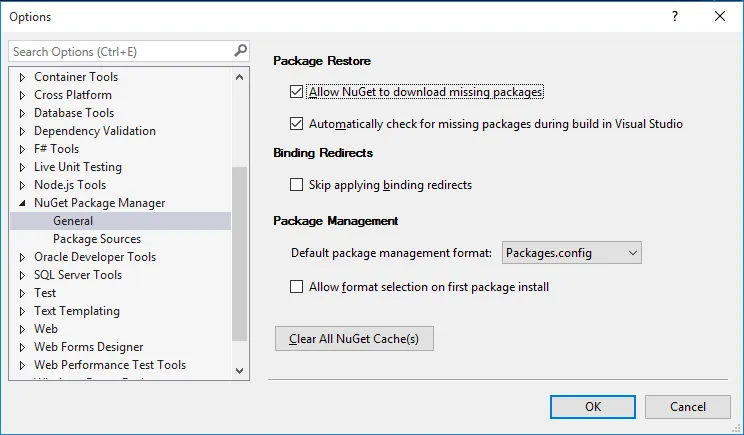
Task: Open Default package management format dropdown
Action: (571, 253)
